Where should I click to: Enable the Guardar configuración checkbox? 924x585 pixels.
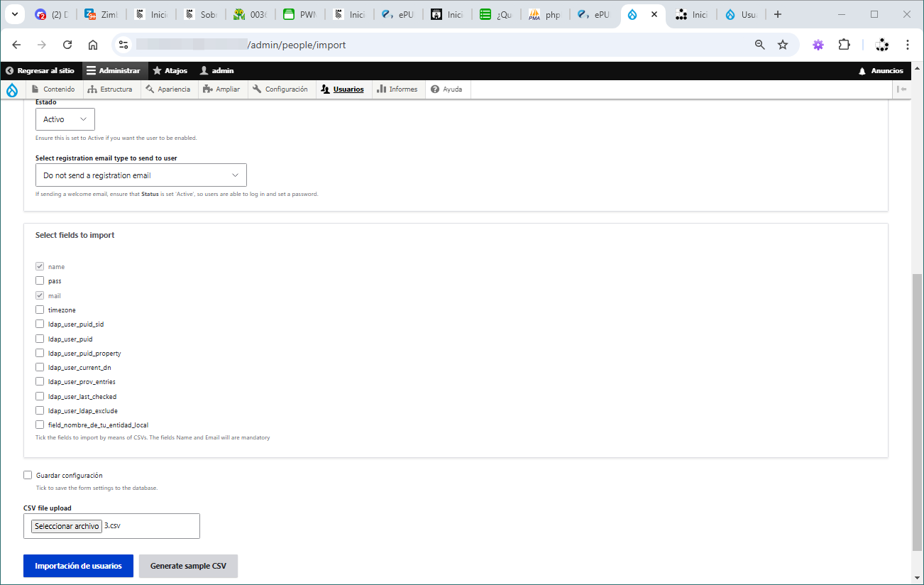(x=28, y=475)
